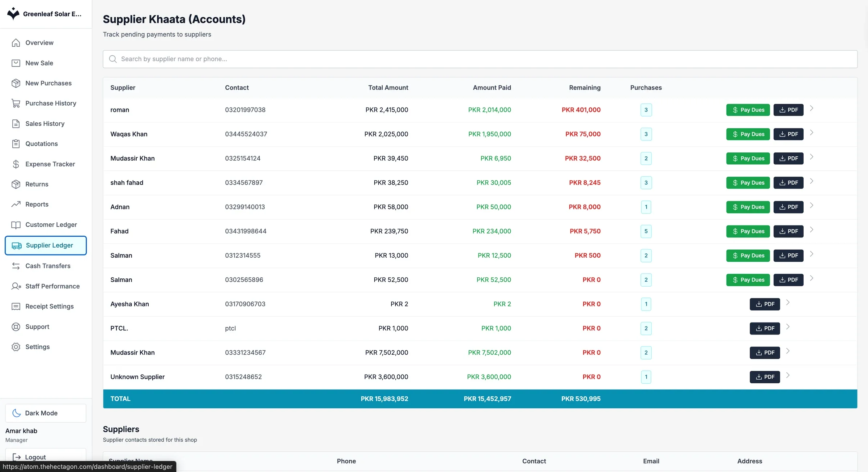Expand the Adnan row chevron

[x=812, y=205]
